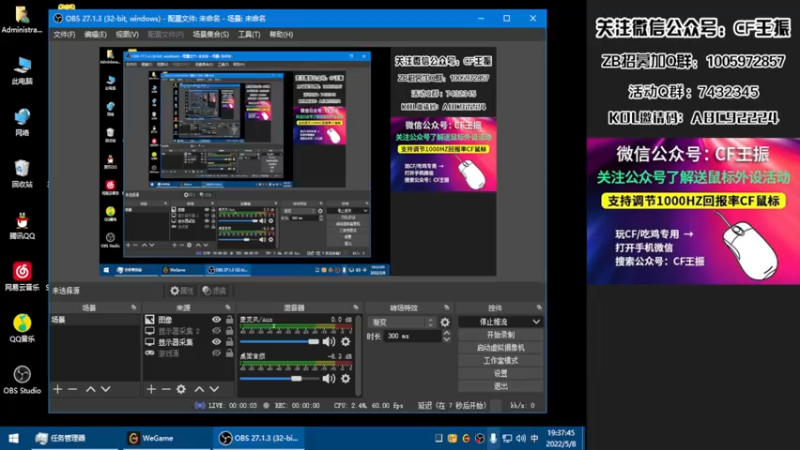The image size is (800, 450).
Task: Open the 视图(V) menu
Action: click(127, 34)
